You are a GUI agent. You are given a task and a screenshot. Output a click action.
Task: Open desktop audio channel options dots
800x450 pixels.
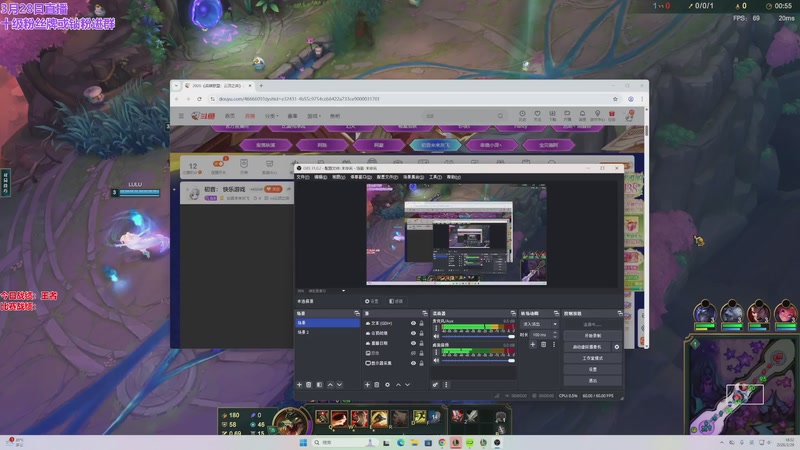[x=436, y=352]
